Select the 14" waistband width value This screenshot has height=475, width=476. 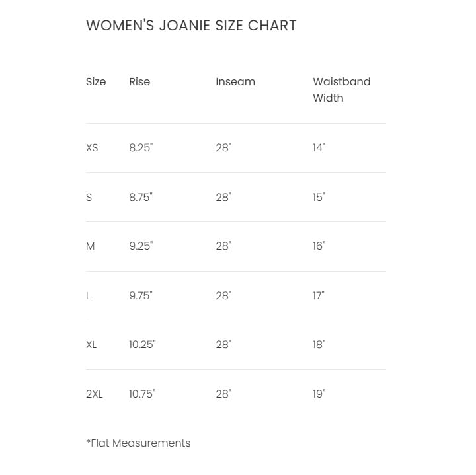(x=319, y=148)
